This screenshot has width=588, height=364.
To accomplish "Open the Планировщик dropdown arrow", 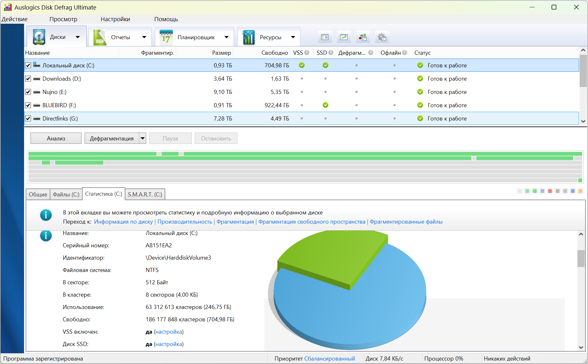I will [x=227, y=37].
